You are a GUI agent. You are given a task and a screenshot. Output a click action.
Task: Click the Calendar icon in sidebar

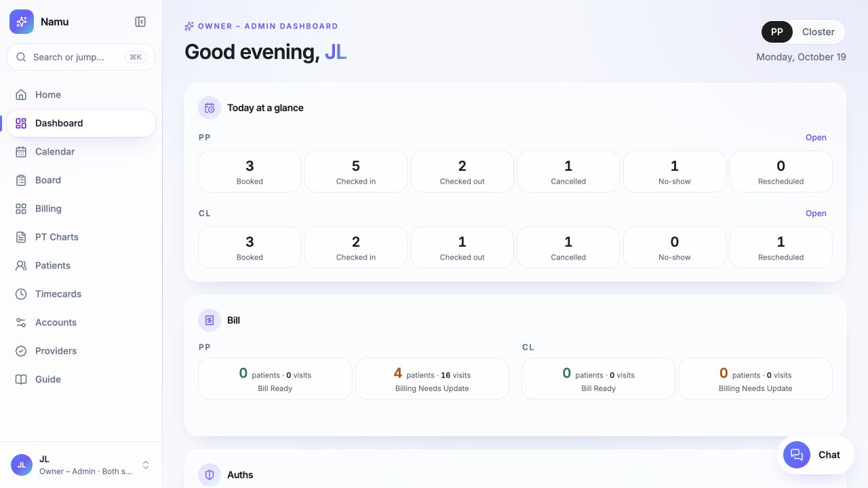point(21,152)
